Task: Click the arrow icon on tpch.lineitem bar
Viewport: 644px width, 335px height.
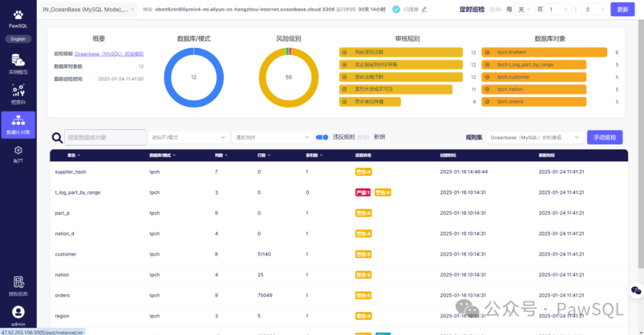Action: pos(487,52)
